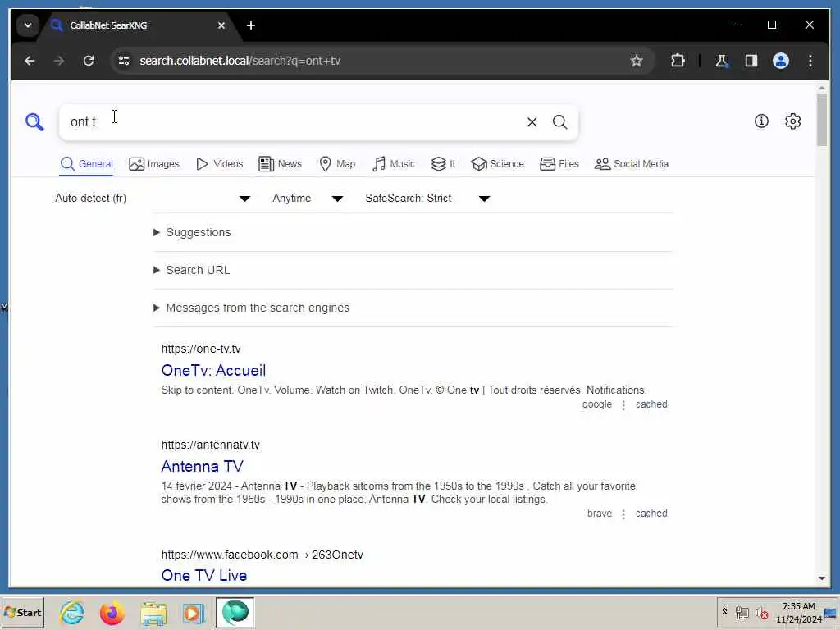Open the tab search dropdown arrow
This screenshot has width=840, height=630.
tap(28, 25)
